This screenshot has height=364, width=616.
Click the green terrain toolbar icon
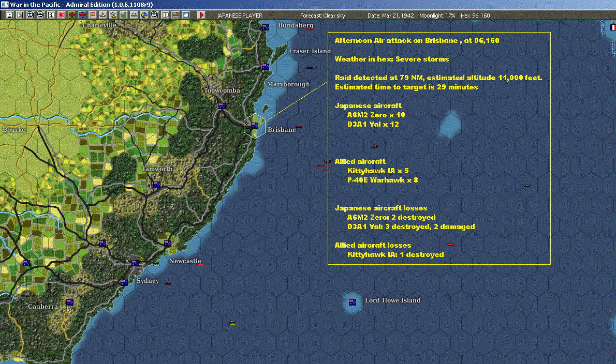pyautogui.click(x=123, y=15)
